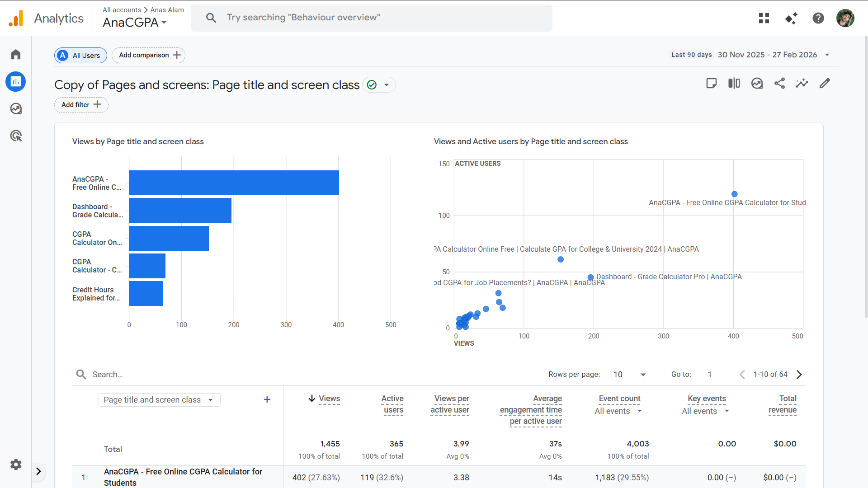Open Advertising in the sidebar
The image size is (868, 488).
(16, 136)
